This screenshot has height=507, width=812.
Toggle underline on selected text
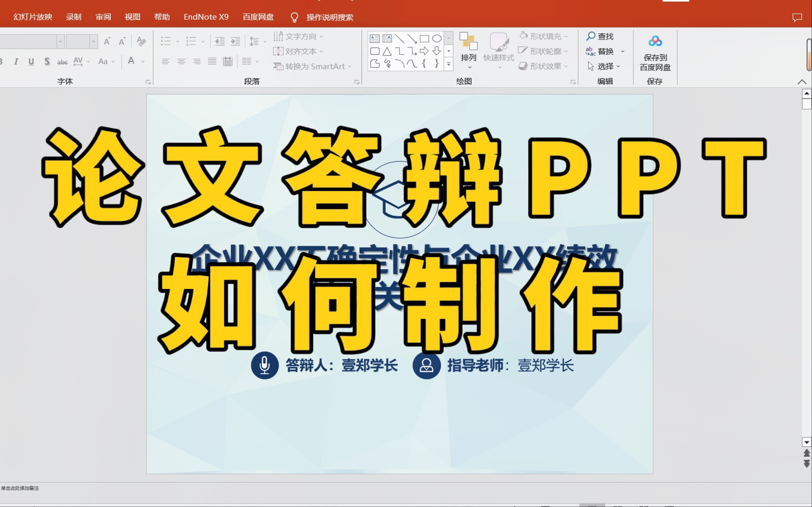(x=31, y=61)
